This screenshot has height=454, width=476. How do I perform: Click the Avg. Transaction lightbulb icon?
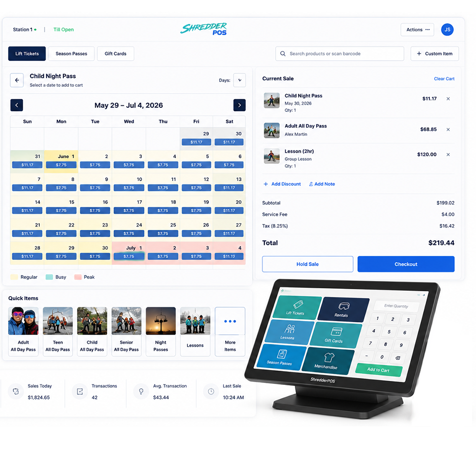click(141, 392)
